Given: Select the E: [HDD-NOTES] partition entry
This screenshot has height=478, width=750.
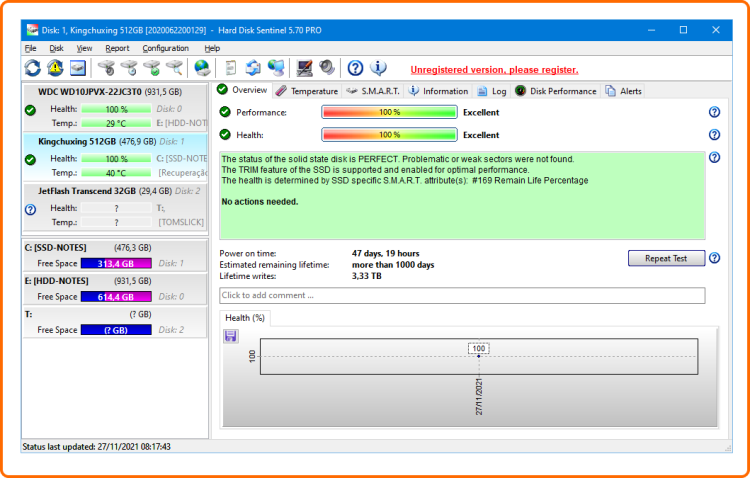Looking at the screenshot, I should coord(115,289).
